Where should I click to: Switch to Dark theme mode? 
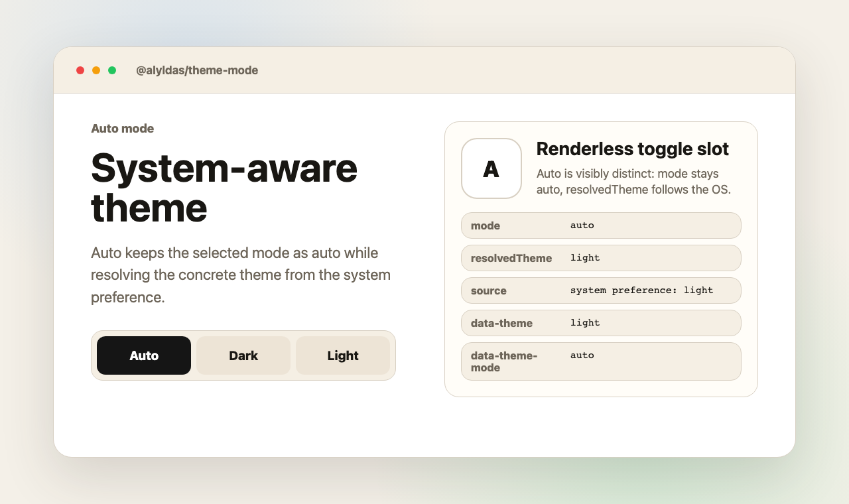click(x=243, y=355)
